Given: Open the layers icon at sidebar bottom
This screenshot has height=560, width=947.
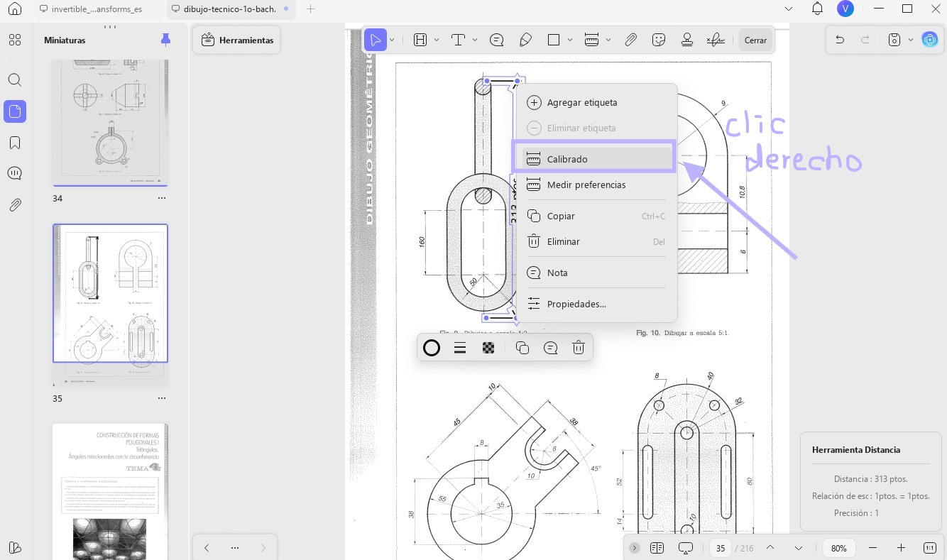Looking at the screenshot, I should (x=15, y=547).
